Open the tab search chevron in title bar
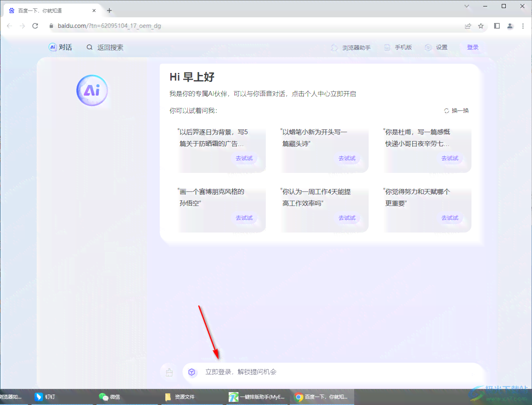Viewport: 532px width, 405px height. (x=467, y=6)
